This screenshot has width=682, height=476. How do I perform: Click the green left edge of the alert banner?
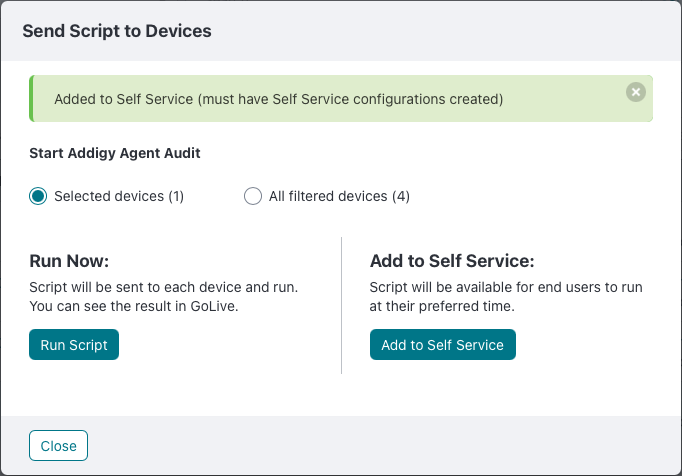(x=31, y=98)
